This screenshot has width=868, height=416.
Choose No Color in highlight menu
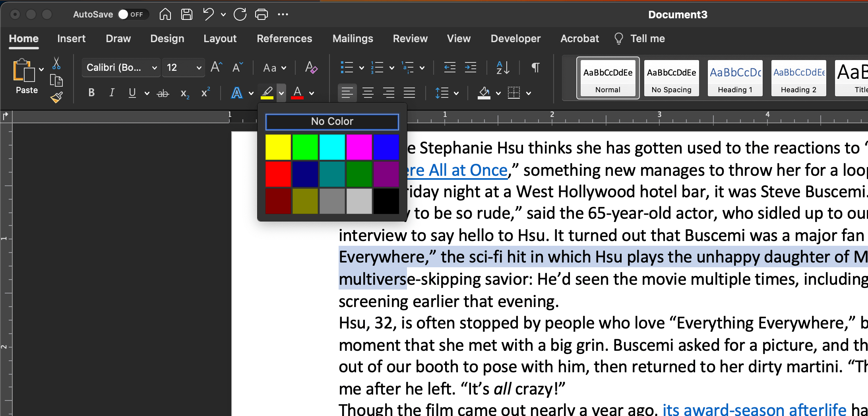tap(332, 122)
